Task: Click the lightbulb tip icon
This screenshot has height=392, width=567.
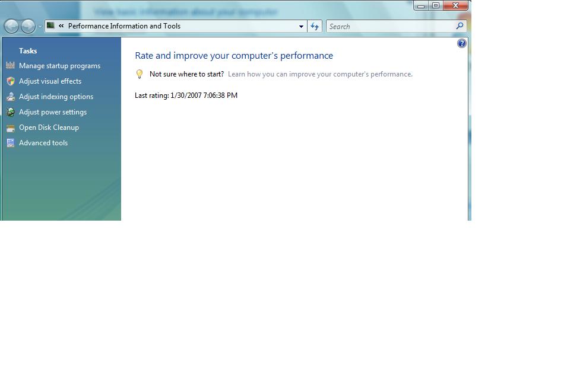Action: coord(140,74)
